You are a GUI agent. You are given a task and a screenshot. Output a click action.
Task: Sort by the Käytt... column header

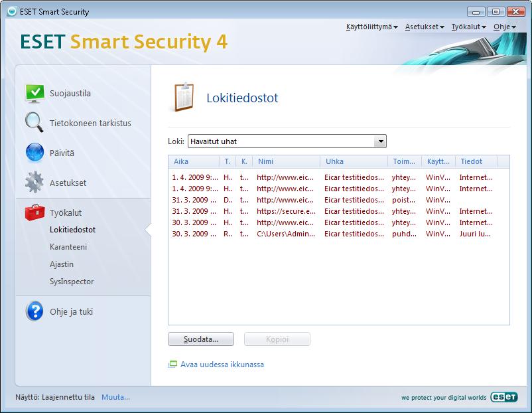pos(438,161)
